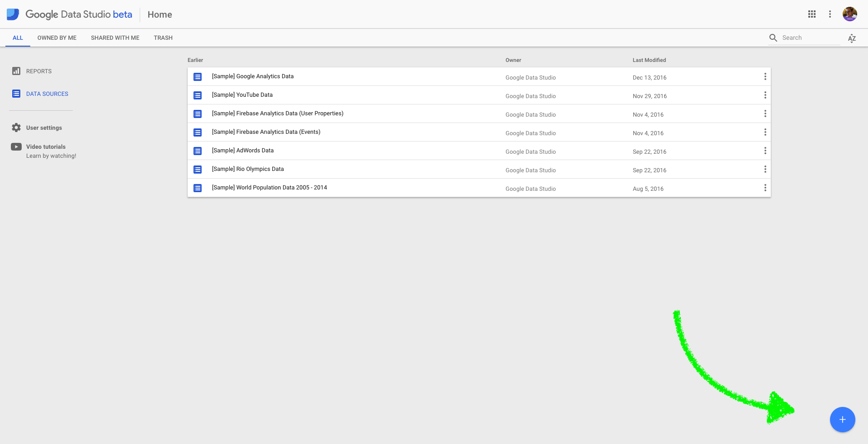Click data source icon for YouTube Data

click(198, 95)
